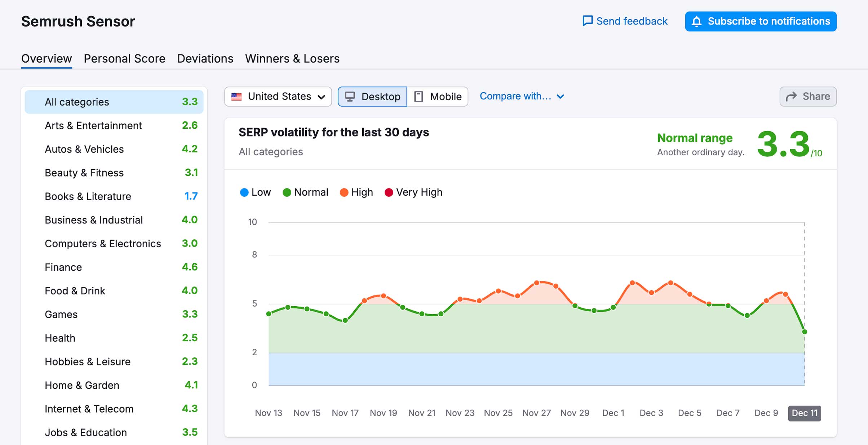The width and height of the screenshot is (868, 445).
Task: Click the notification bell icon
Action: tap(697, 21)
